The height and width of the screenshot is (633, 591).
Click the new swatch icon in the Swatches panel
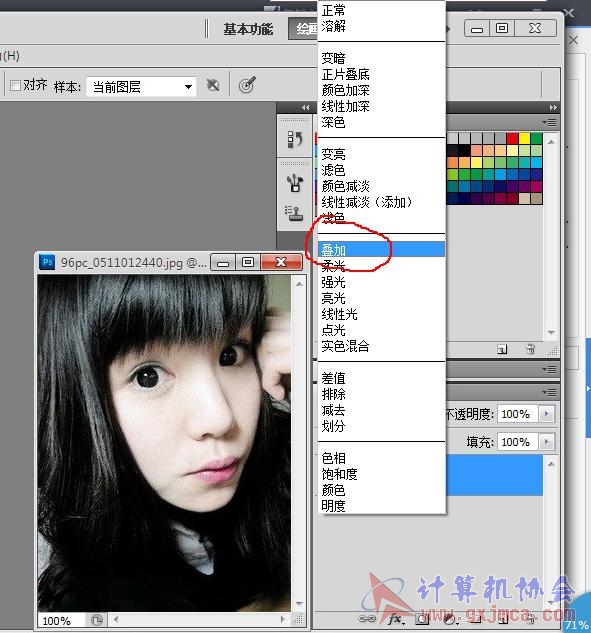[x=502, y=349]
